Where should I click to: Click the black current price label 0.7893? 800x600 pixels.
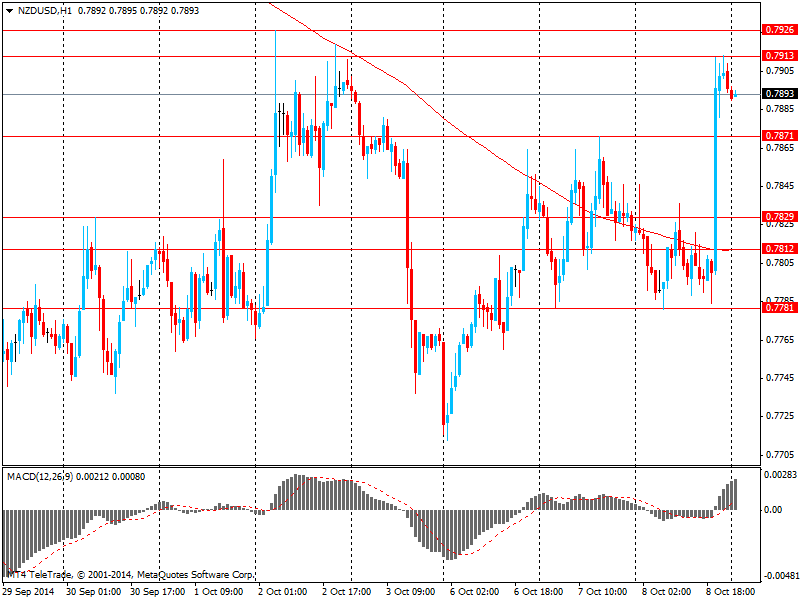coord(779,93)
